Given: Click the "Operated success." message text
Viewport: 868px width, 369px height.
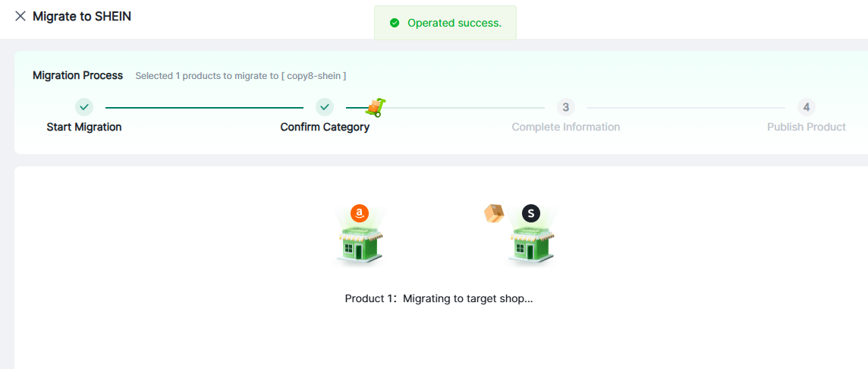Looking at the screenshot, I should pos(454,23).
